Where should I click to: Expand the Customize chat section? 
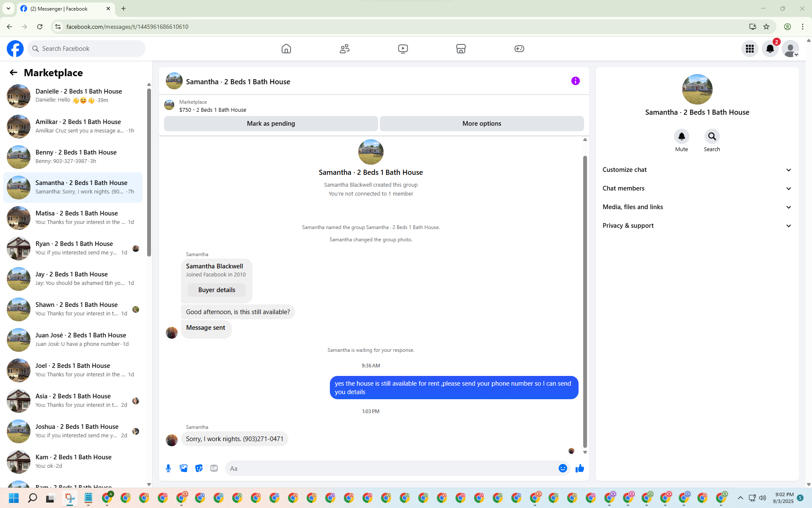(x=697, y=170)
